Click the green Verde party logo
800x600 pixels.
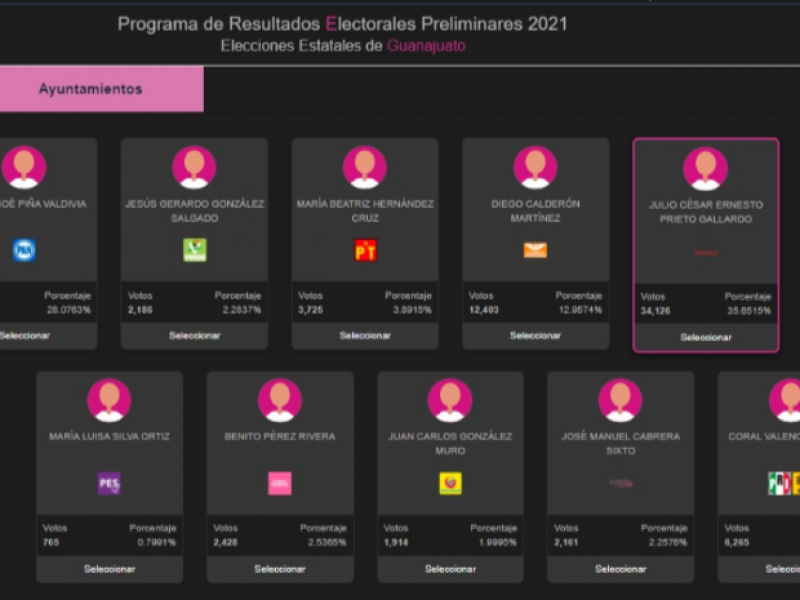194,251
